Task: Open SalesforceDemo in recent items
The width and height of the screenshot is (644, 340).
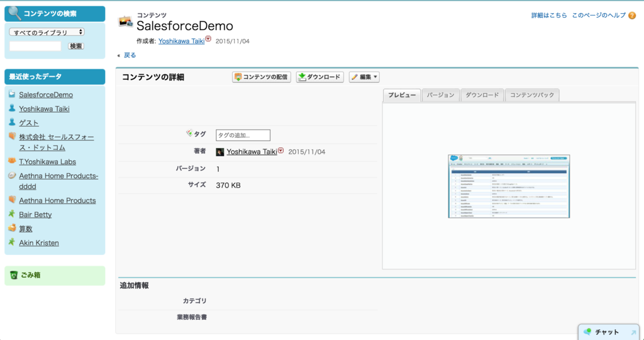Action: (46, 94)
